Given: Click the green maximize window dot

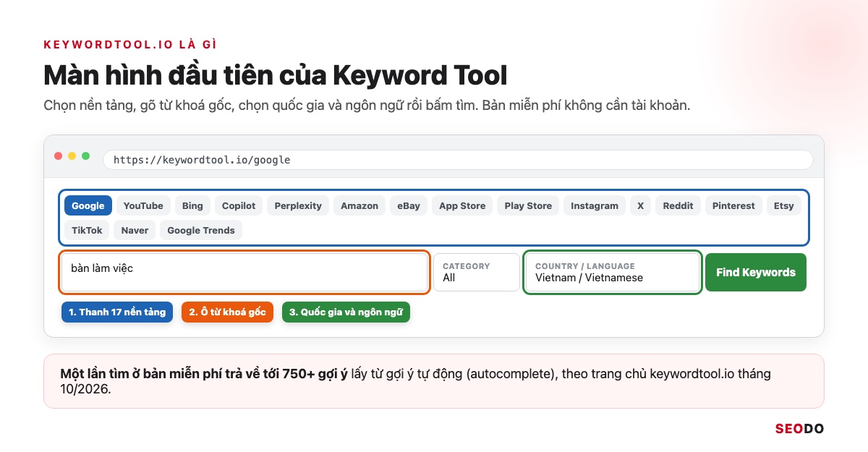Looking at the screenshot, I should 86,156.
